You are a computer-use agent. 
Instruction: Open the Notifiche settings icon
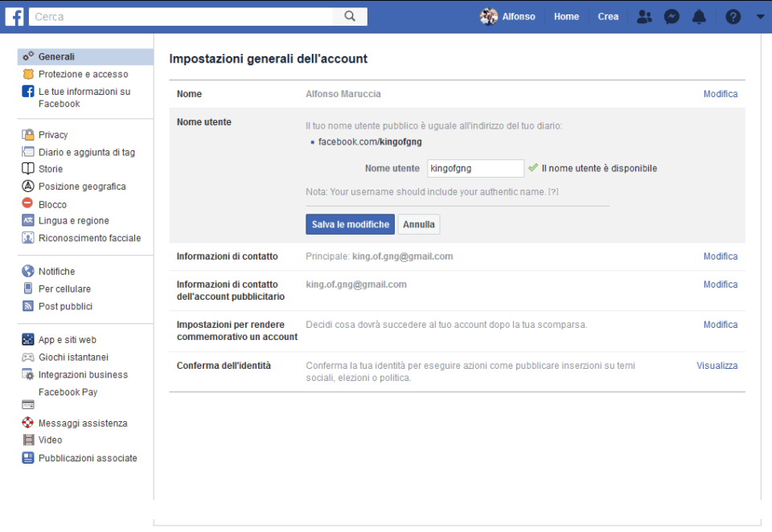28,271
